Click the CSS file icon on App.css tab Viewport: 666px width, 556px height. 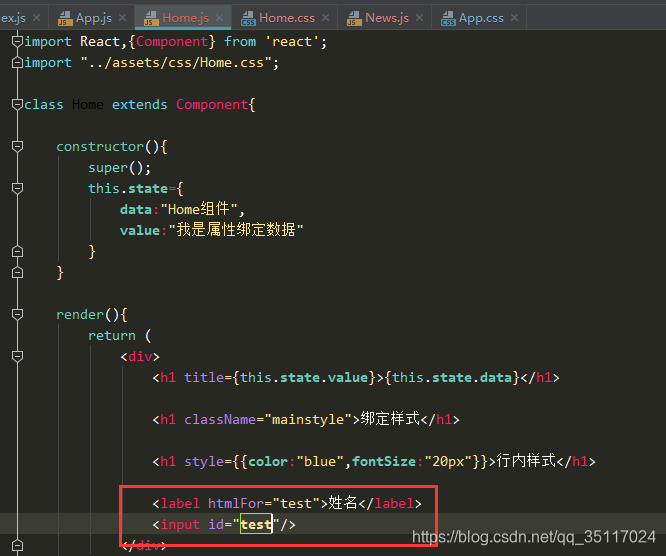tap(448, 19)
